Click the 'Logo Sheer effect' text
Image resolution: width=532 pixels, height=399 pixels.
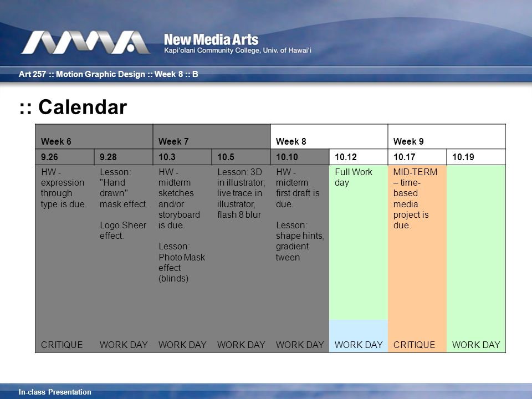123,231
